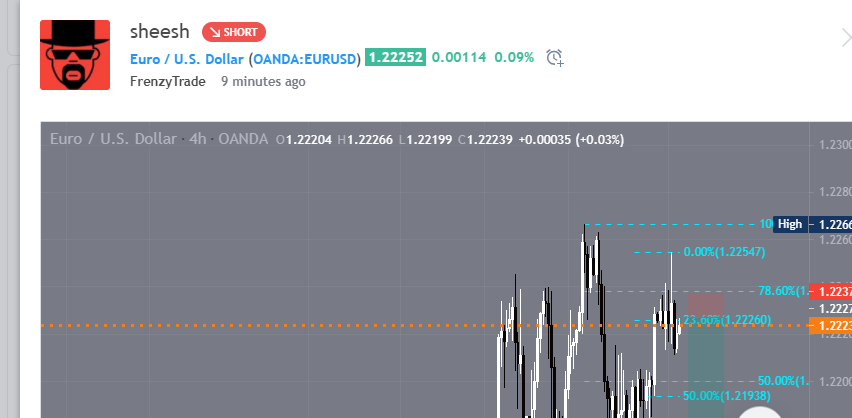Click the red SHORT badge
Screen dimensions: 852x418
pos(233,32)
